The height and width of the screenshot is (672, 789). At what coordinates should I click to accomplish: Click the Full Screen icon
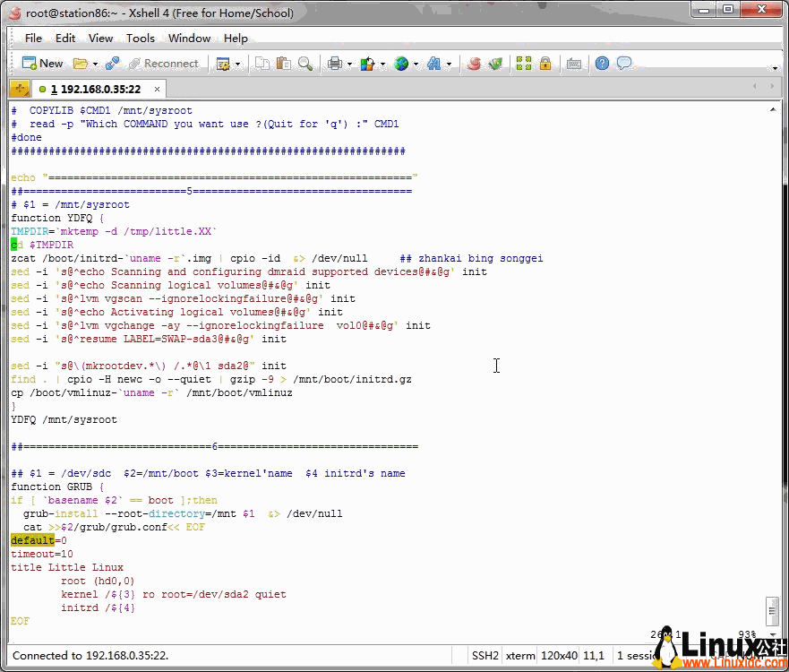click(522, 64)
